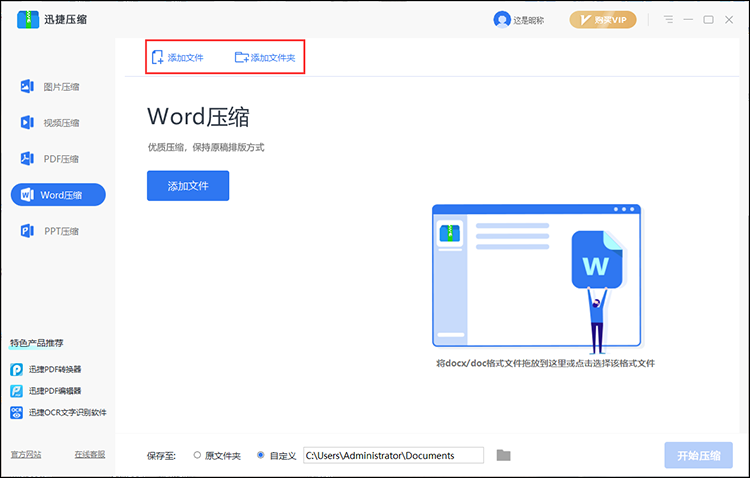Viewport: 750px width, 478px height.
Task: Click the 添加文件夹 toolbar item
Action: [265, 57]
